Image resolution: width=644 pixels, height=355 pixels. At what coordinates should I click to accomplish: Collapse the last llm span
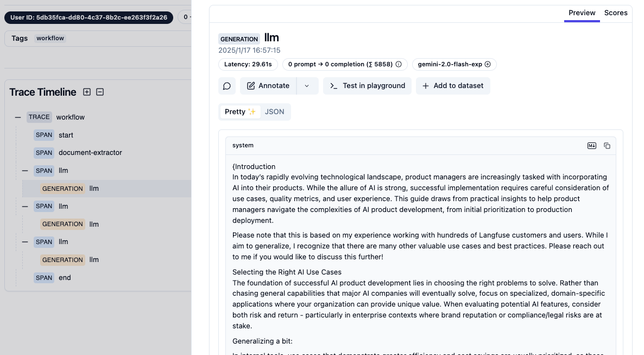click(25, 242)
